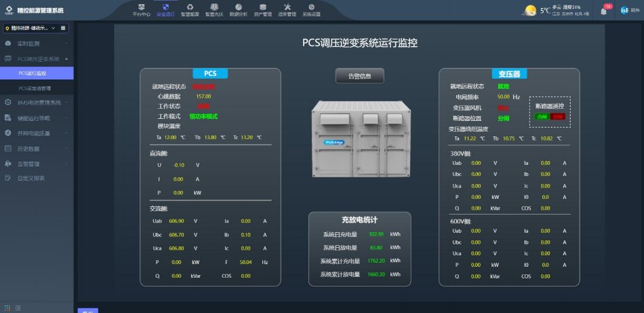
Task: Open 智慧能源 recycle icon
Action: pos(190,10)
